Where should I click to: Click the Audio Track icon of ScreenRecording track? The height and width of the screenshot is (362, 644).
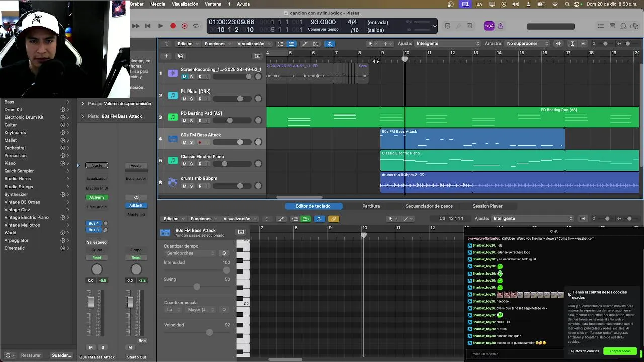pyautogui.click(x=173, y=73)
